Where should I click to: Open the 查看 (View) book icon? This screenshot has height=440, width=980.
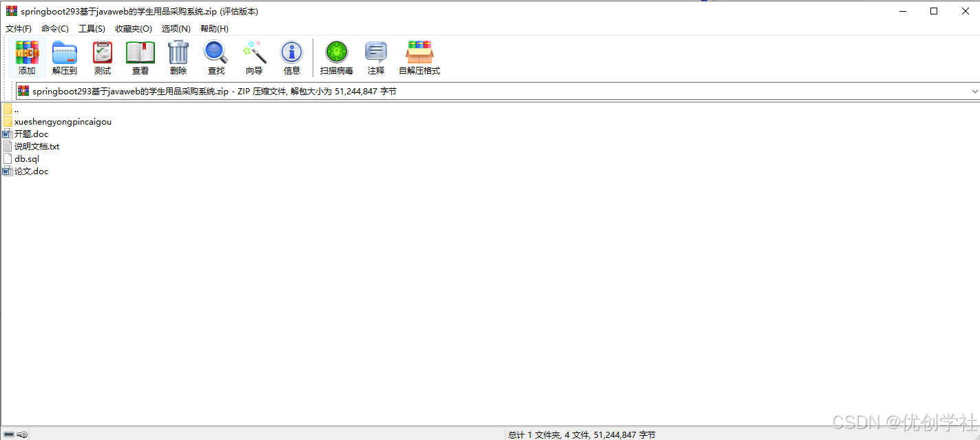tap(140, 52)
